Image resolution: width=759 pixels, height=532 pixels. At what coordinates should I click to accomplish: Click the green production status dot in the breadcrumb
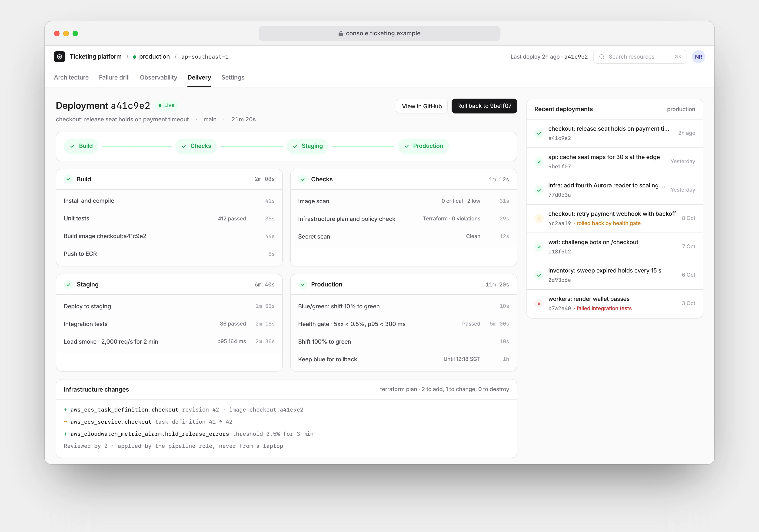pos(135,57)
